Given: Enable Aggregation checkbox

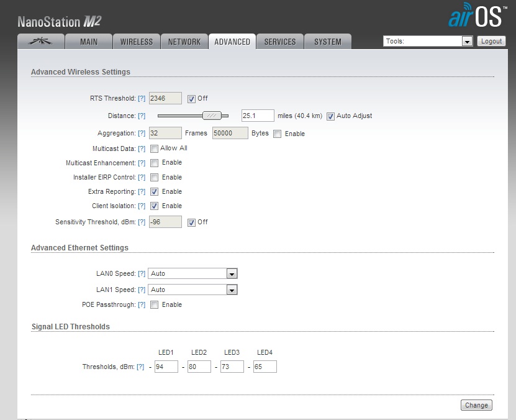Looking at the screenshot, I should tap(278, 134).
